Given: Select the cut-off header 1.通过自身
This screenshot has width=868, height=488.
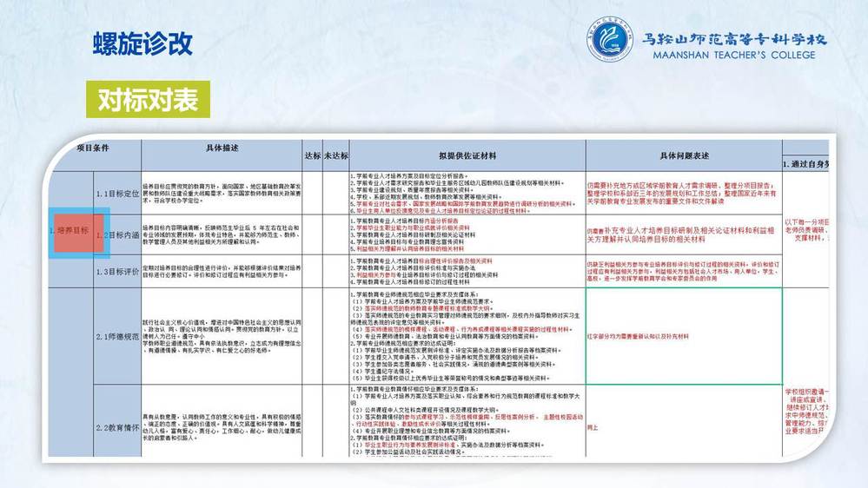Looking at the screenshot, I should pyautogui.click(x=805, y=164).
